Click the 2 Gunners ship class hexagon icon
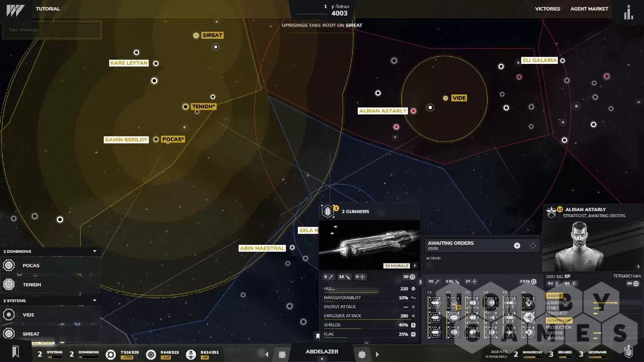 328,211
